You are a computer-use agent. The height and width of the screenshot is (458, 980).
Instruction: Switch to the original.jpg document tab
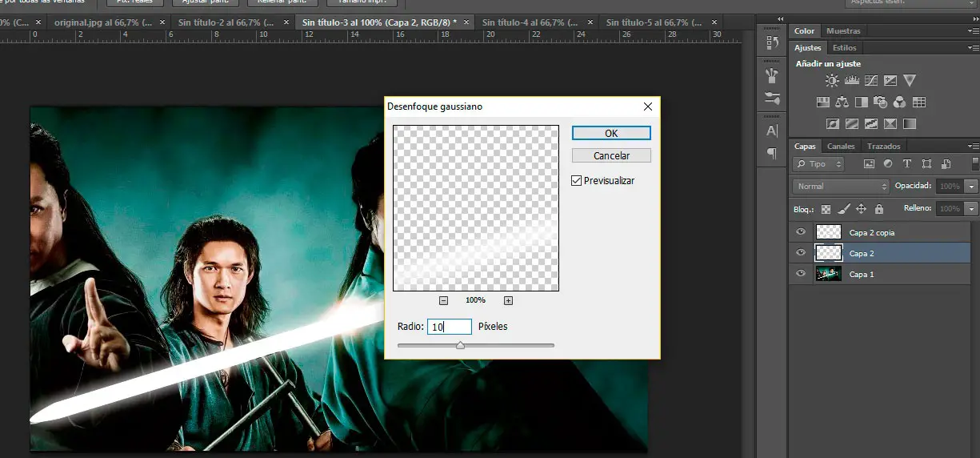[x=103, y=22]
